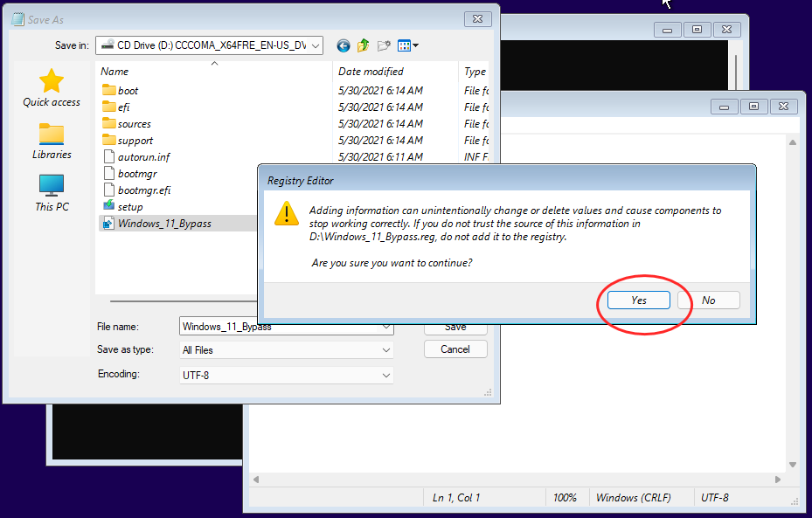Sort by Name column header

213,72
